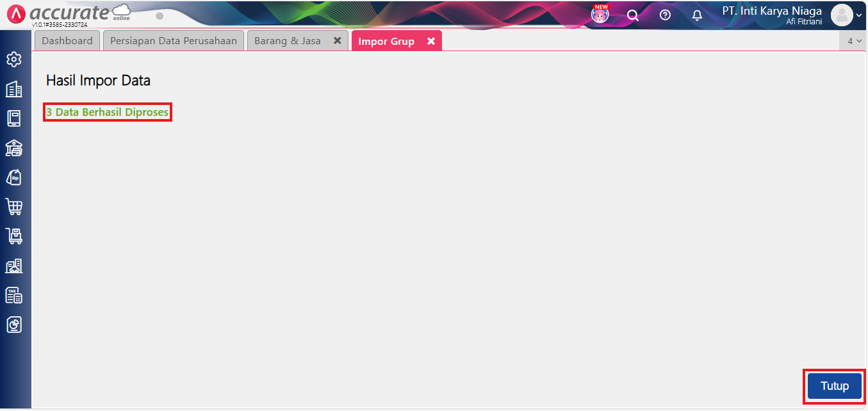This screenshot has height=411, width=868.
Task: Open the Persediaan hand truck icon
Action: click(x=13, y=236)
